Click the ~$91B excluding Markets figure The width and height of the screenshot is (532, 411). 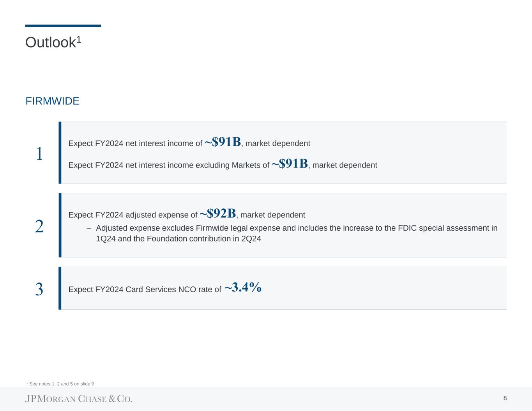[290, 164]
